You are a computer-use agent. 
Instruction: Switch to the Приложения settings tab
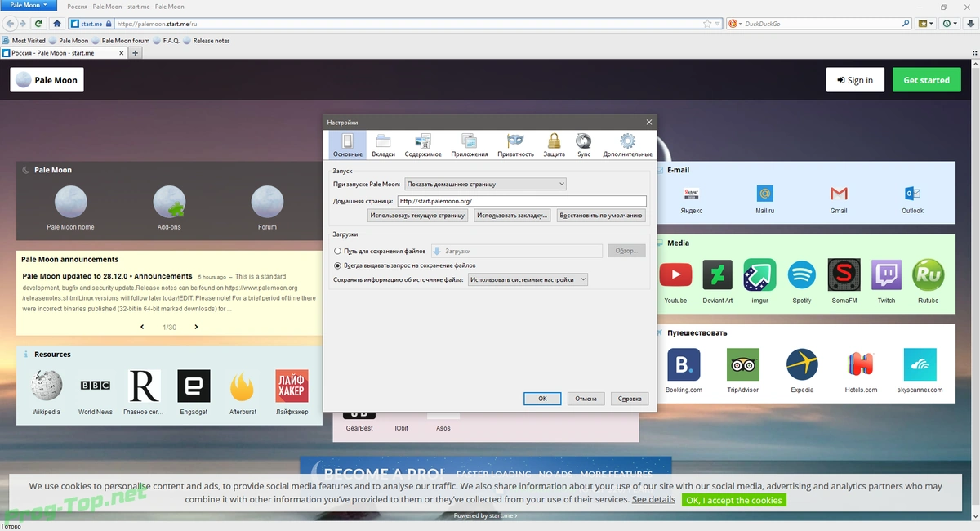(469, 145)
